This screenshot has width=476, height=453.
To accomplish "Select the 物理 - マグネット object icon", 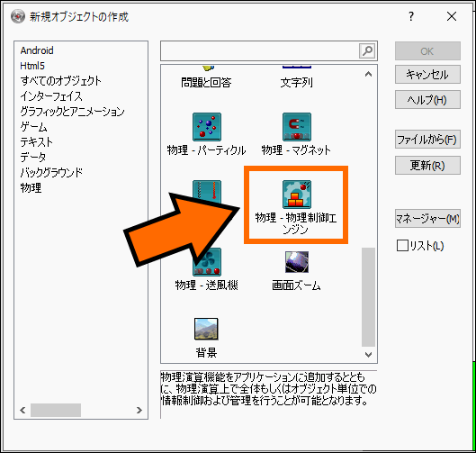I will (x=297, y=127).
